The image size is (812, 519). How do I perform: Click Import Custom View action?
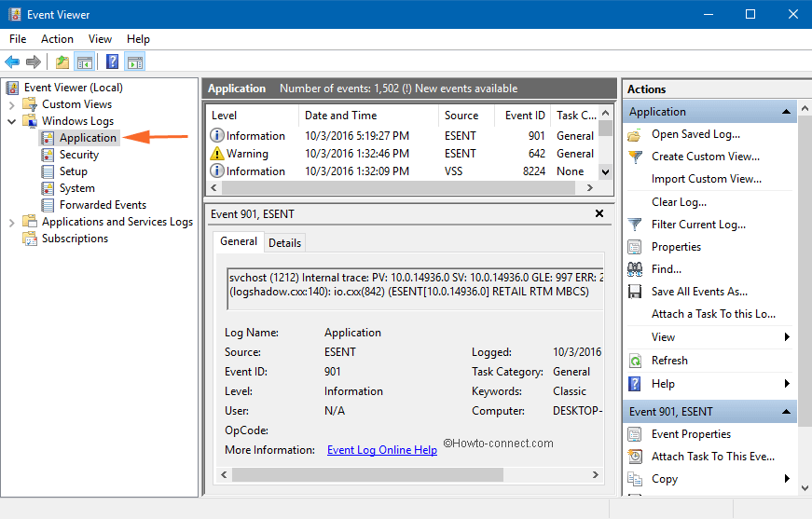707,179
